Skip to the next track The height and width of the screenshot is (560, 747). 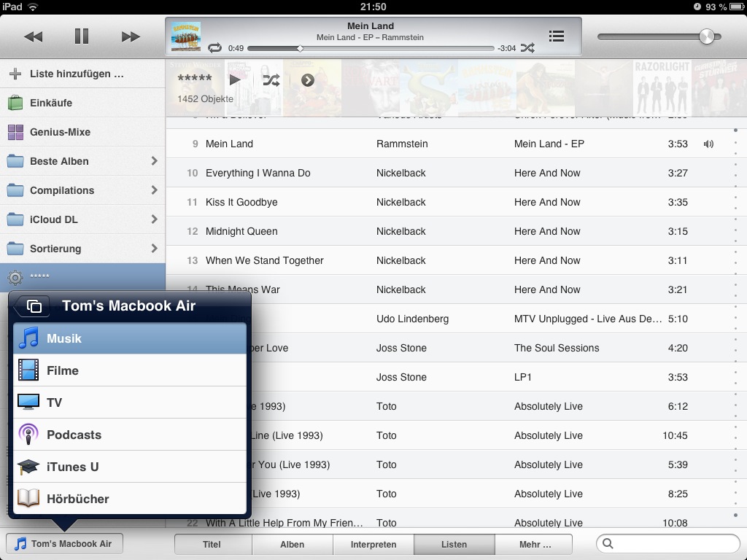[131, 36]
